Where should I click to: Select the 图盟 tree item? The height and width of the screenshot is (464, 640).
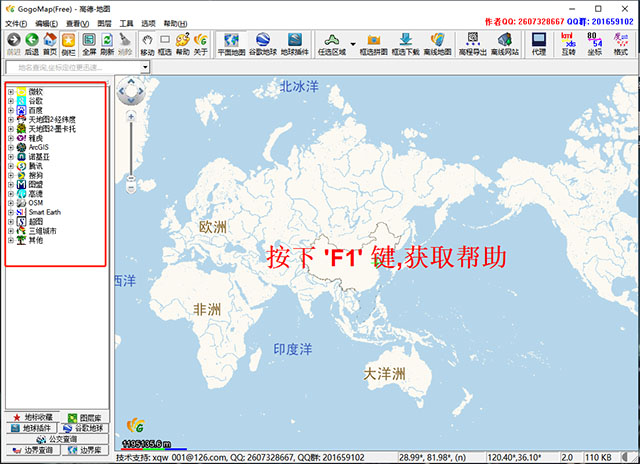[36, 184]
